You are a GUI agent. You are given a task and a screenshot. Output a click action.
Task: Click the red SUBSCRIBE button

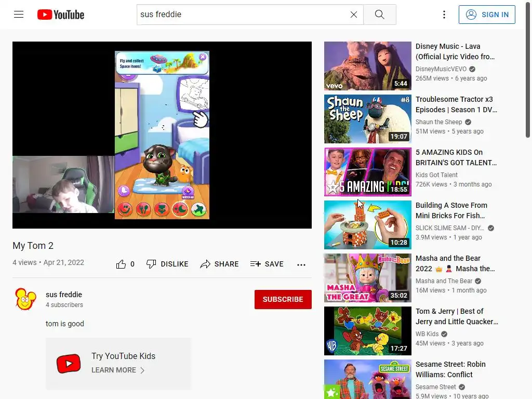[x=283, y=299]
